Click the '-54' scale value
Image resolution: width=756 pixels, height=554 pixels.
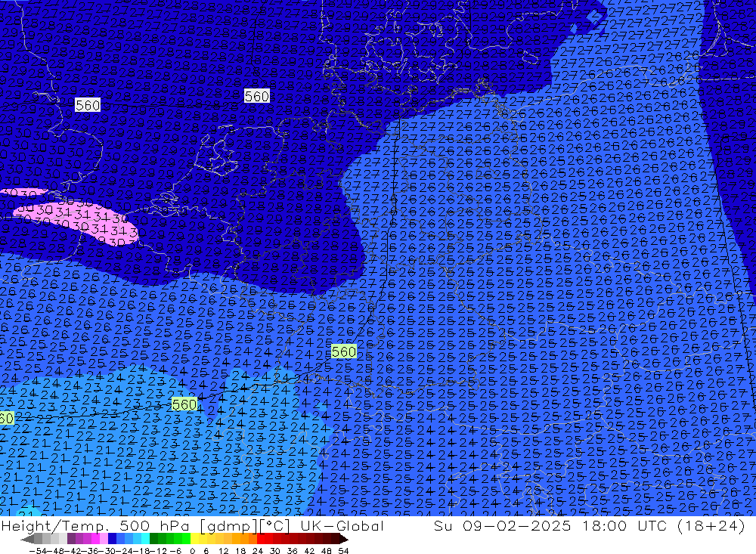coord(38,551)
